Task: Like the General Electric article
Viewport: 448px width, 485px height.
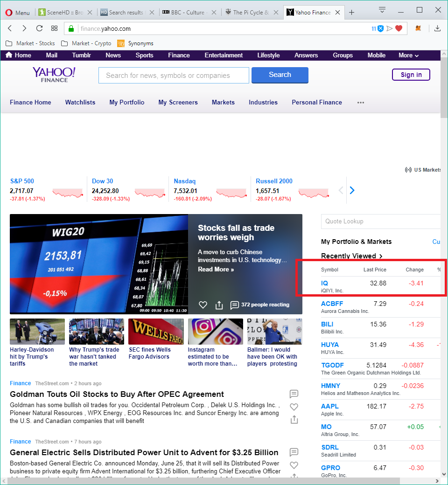Action: tap(294, 465)
